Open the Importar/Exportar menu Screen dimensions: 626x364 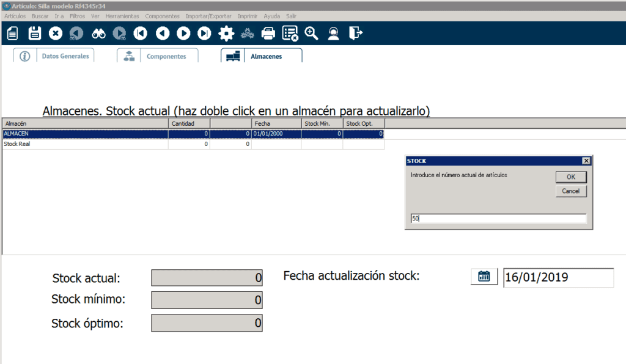coord(209,16)
